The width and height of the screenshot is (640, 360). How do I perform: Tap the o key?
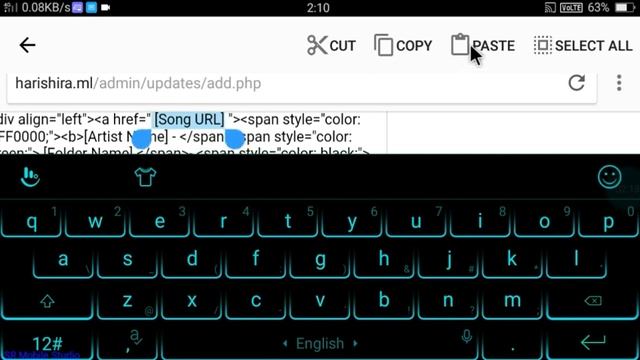point(544,221)
